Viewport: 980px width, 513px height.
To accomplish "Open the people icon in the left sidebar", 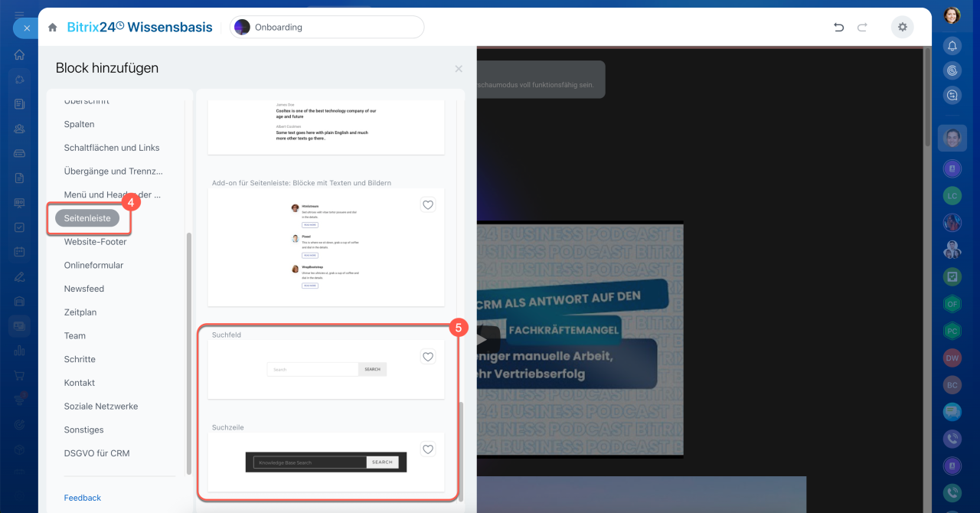I will (x=19, y=129).
